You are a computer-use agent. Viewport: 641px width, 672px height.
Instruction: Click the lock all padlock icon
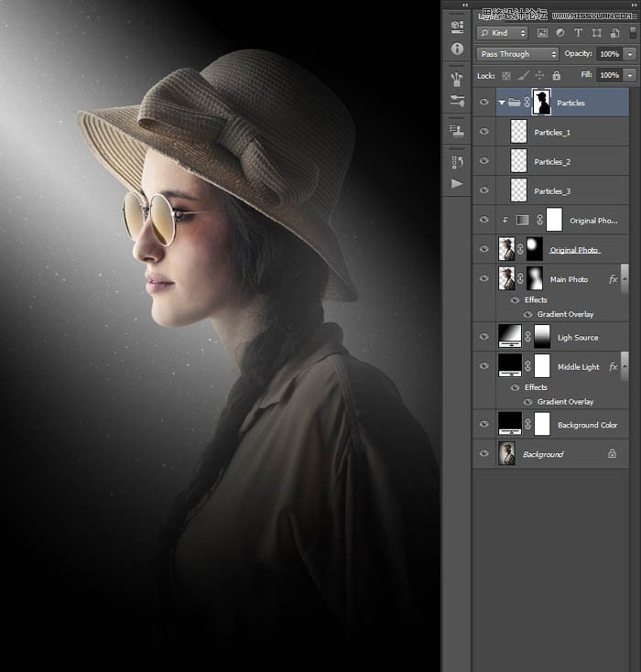pos(555,75)
